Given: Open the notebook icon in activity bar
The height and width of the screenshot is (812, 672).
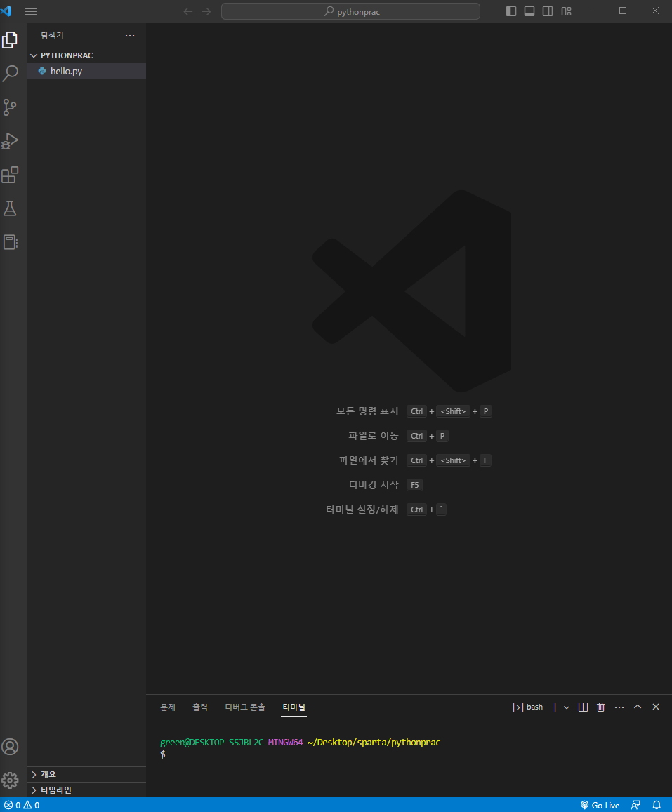Looking at the screenshot, I should pyautogui.click(x=10, y=242).
